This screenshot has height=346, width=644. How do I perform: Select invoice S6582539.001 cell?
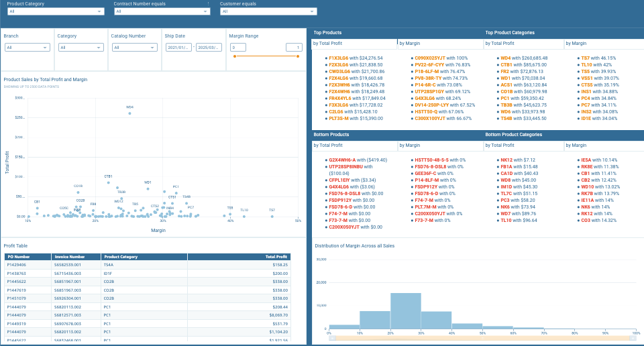click(x=76, y=265)
